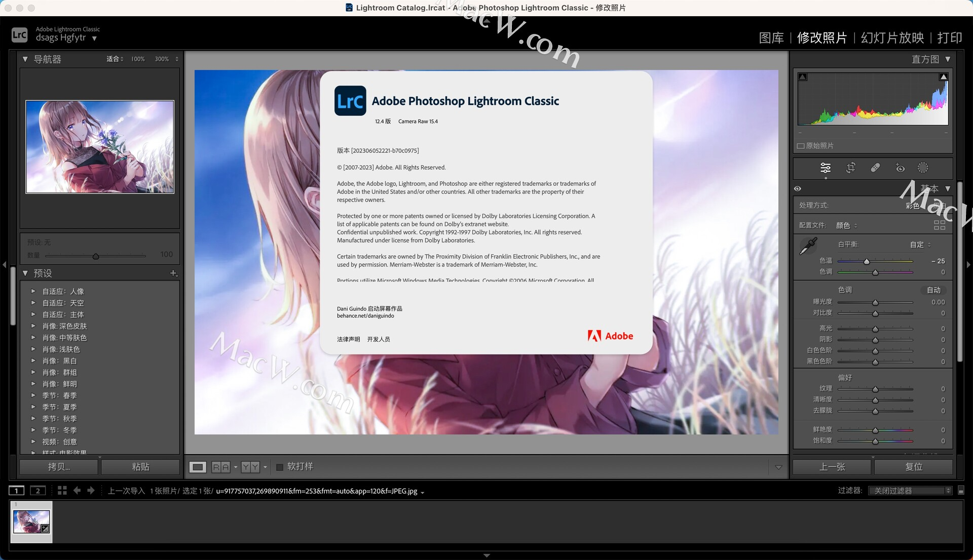The width and height of the screenshot is (973, 560).
Task: Expand preset group 视频: 创意
Action: 33,442
